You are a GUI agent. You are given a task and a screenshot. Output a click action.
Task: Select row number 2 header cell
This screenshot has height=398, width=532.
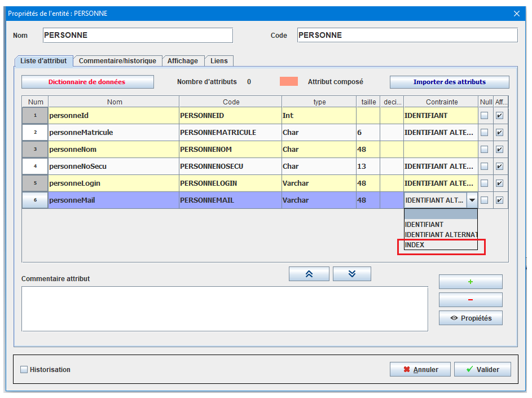(x=35, y=133)
